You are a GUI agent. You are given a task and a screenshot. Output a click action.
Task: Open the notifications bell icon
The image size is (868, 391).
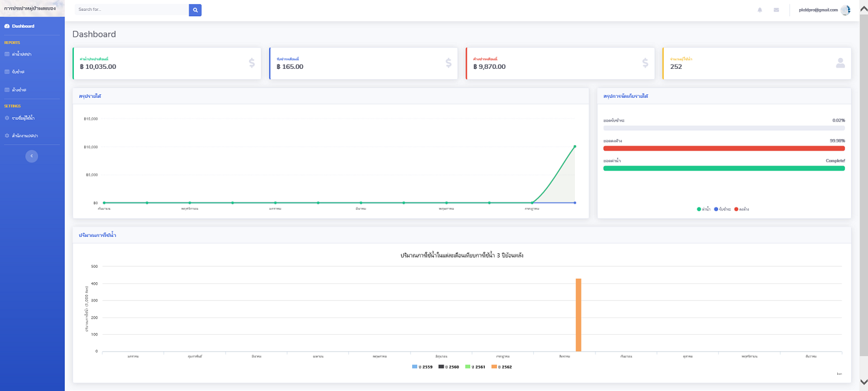coord(760,10)
